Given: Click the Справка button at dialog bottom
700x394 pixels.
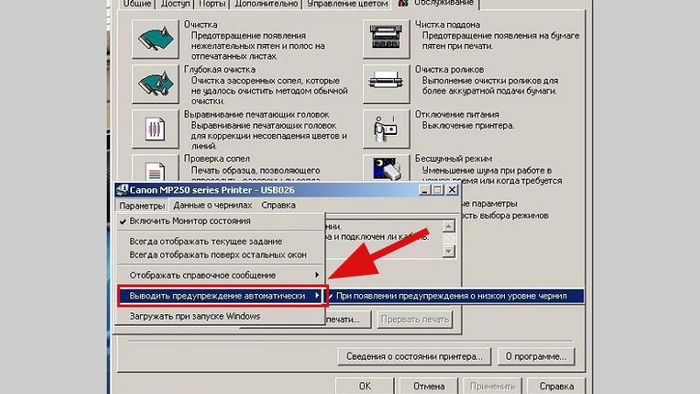Looking at the screenshot, I should (x=556, y=386).
